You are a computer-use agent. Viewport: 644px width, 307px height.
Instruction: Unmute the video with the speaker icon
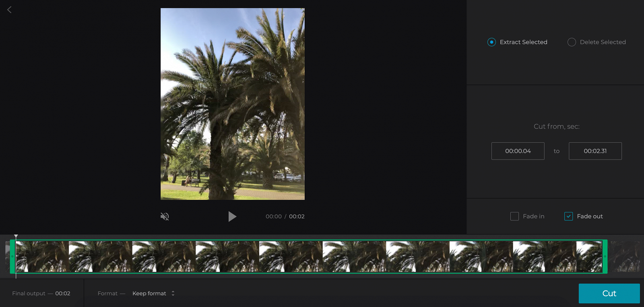click(x=165, y=216)
